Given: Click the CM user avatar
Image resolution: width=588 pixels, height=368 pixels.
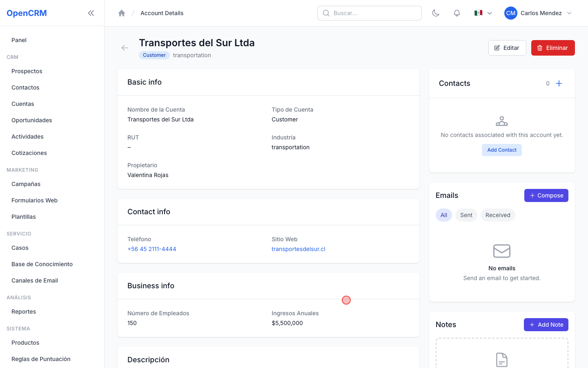Looking at the screenshot, I should tap(511, 13).
